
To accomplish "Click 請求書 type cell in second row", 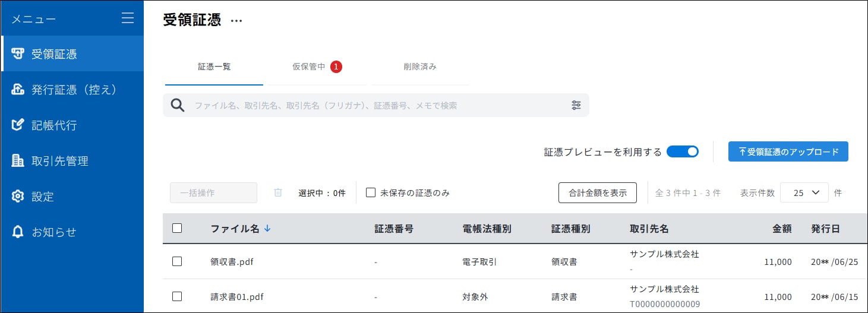I will [564, 296].
